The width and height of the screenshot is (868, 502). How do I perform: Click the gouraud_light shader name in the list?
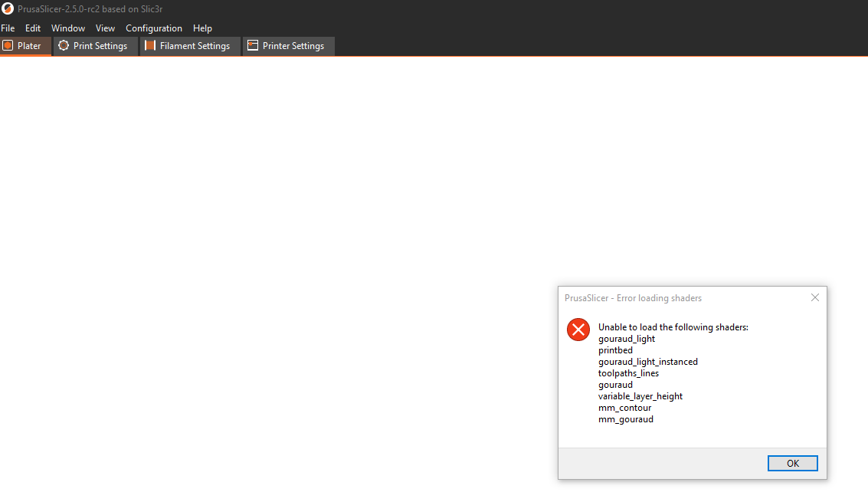(626, 338)
